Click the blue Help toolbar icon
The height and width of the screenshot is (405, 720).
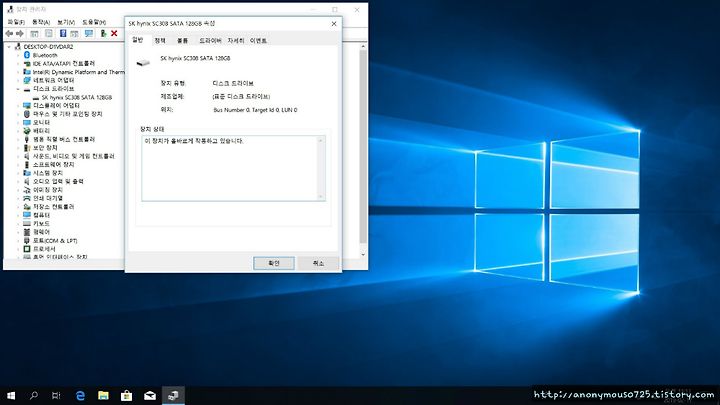click(x=63, y=34)
